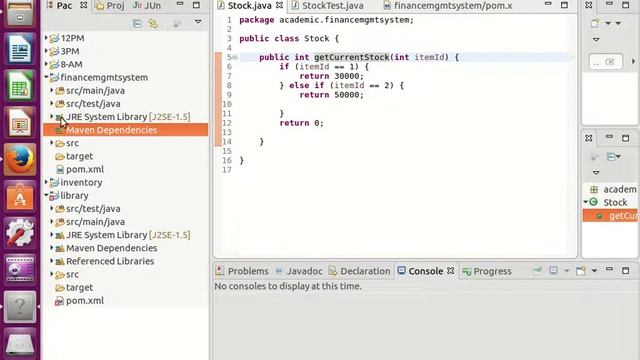Click Display Selected Console icon

[553, 270]
